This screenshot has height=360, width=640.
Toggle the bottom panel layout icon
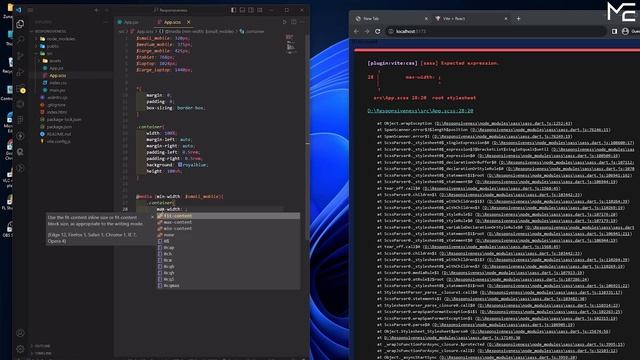click(242, 10)
